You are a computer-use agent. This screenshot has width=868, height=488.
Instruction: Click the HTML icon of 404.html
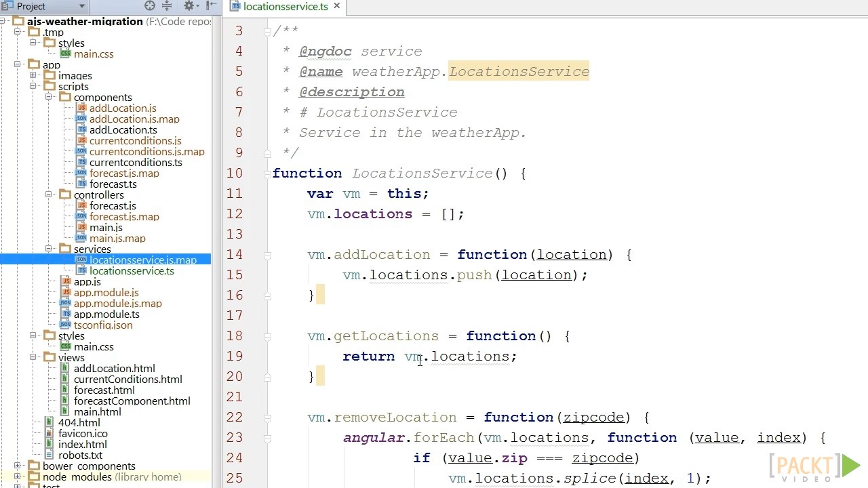(50, 422)
